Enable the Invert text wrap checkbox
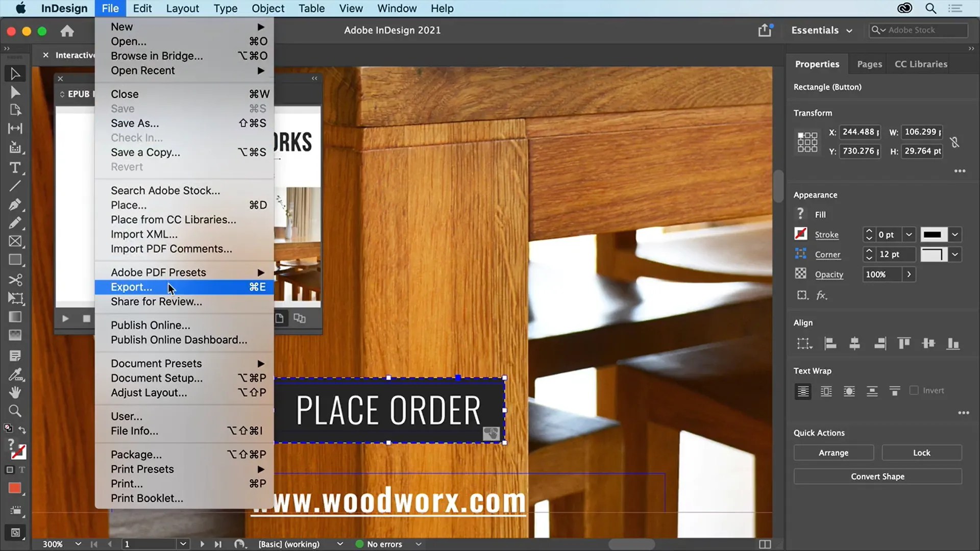 [914, 390]
